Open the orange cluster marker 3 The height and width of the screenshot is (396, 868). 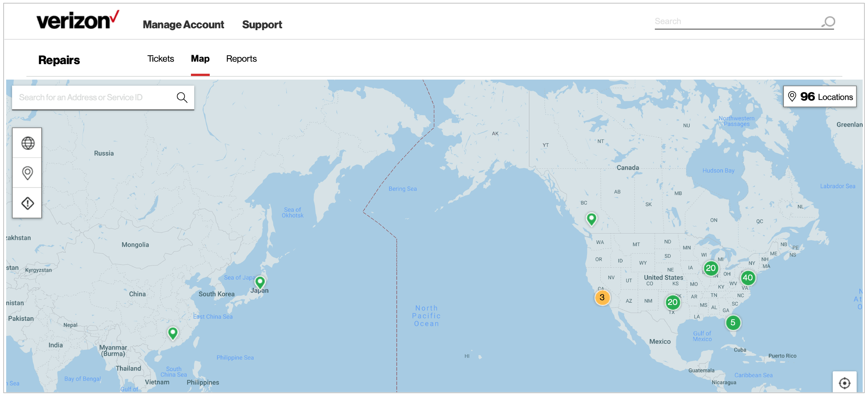coord(602,298)
